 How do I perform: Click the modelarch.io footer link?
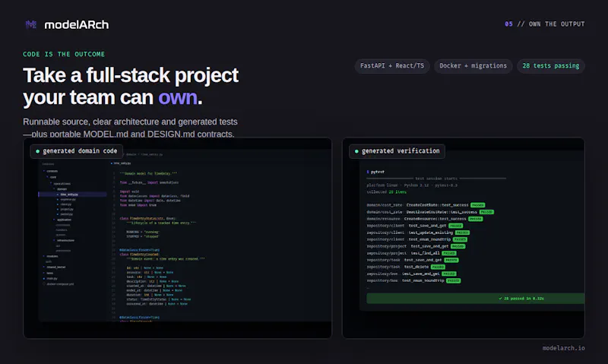563,348
